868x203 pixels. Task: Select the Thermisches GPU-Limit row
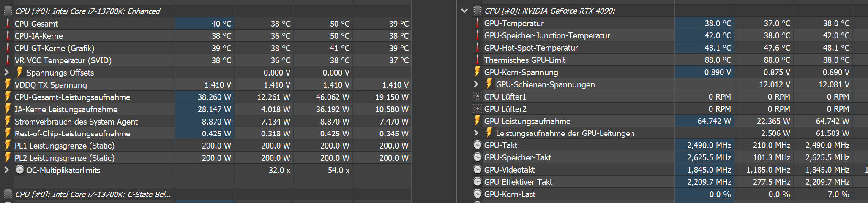pyautogui.click(x=670, y=60)
